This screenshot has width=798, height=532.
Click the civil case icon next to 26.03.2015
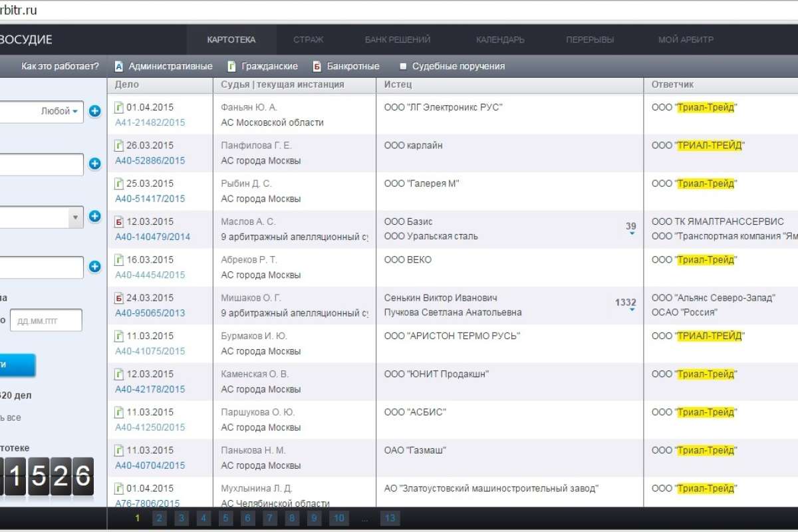click(x=120, y=145)
